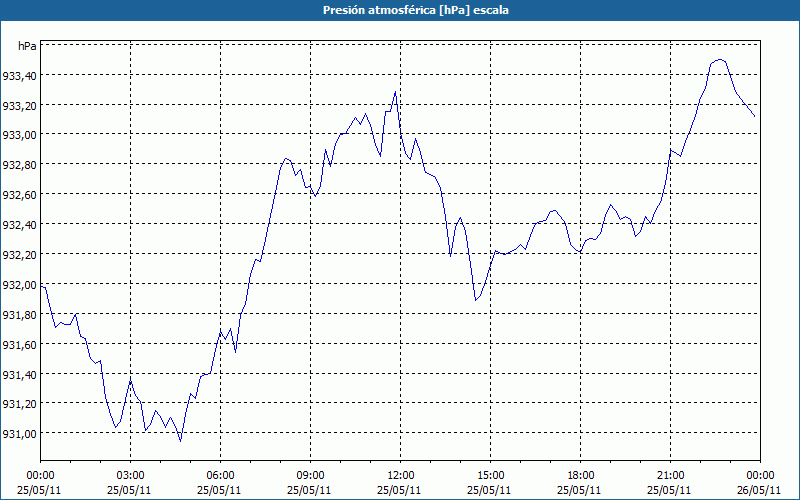Select the 932,60 y-axis label
Viewport: 800px width, 500px height.
coord(19,195)
